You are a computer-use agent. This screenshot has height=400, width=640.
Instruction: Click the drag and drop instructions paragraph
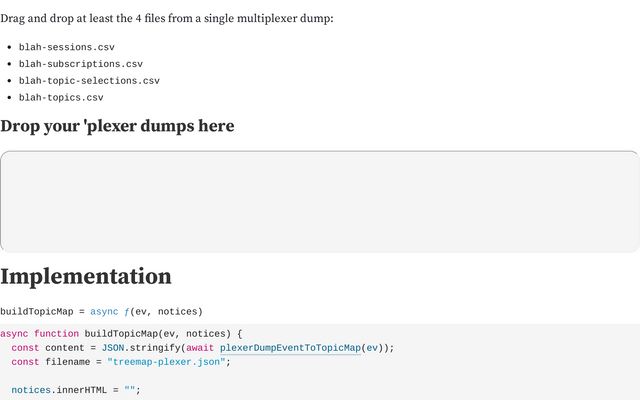coord(167,18)
